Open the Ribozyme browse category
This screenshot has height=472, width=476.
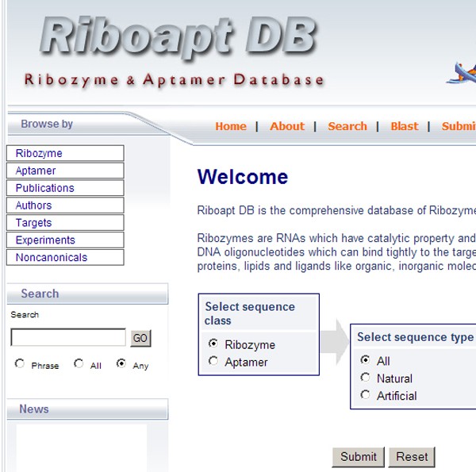click(65, 153)
